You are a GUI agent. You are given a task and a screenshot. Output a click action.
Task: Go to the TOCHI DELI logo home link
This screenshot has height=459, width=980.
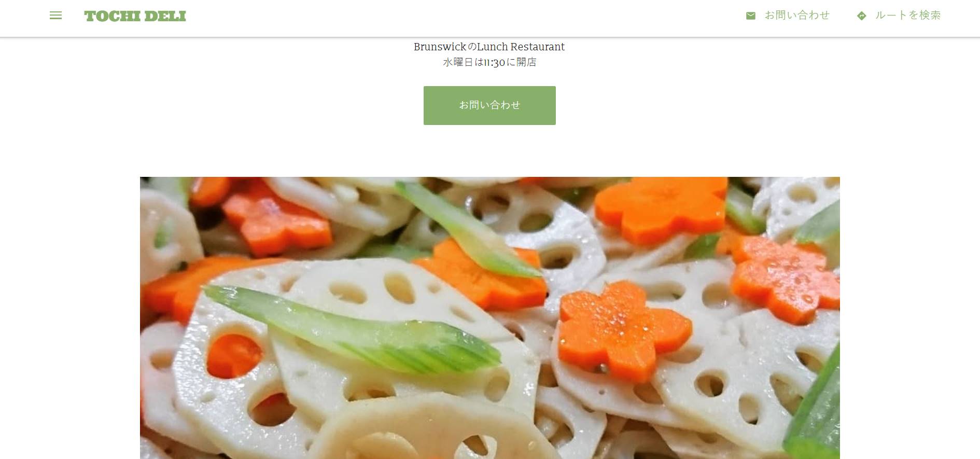click(x=135, y=16)
